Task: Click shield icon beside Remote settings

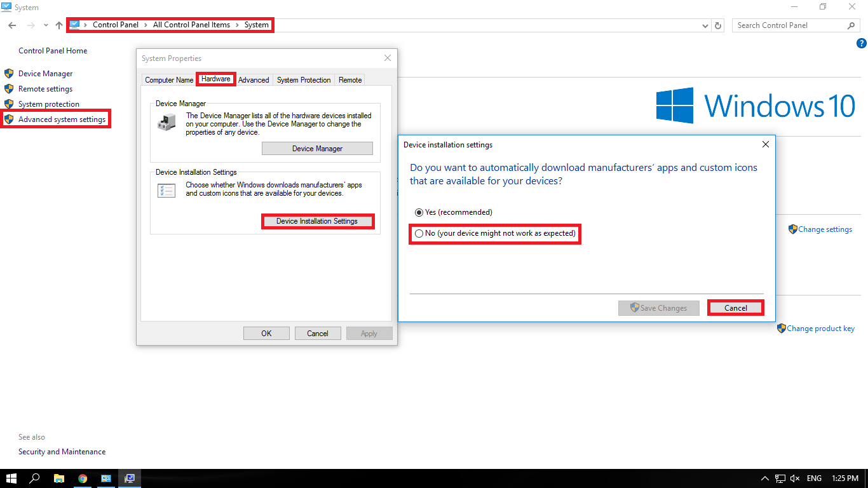Action: [x=9, y=89]
